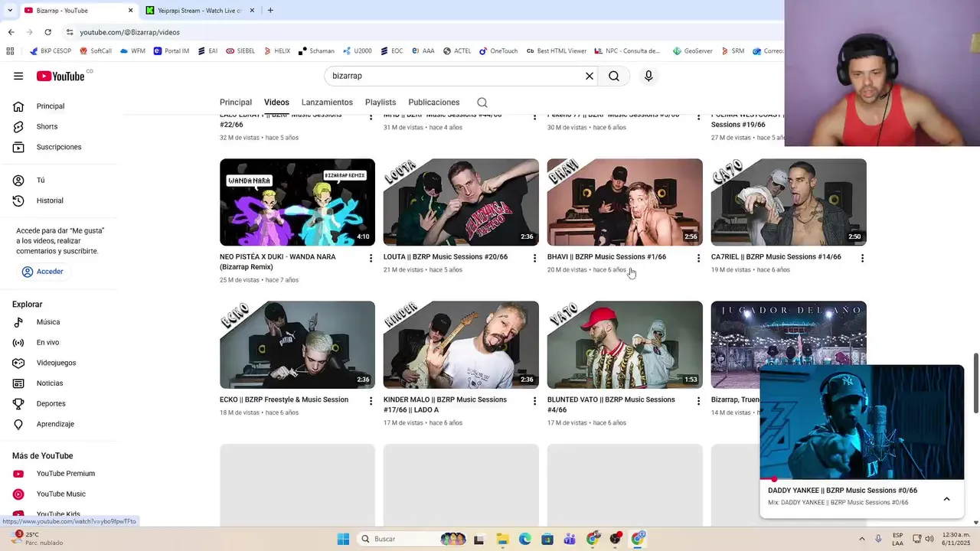Click the DADDY YANKEE miniplayer video
The image size is (980, 551).
[x=862, y=422]
